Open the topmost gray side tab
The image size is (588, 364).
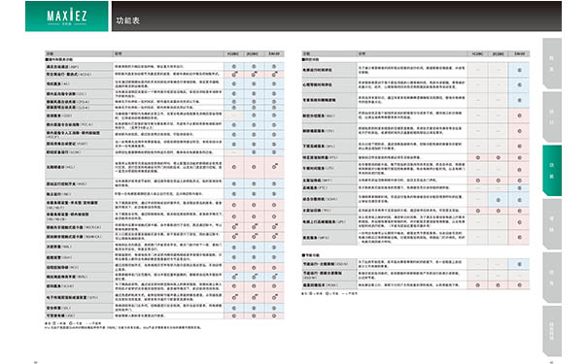tap(552, 63)
